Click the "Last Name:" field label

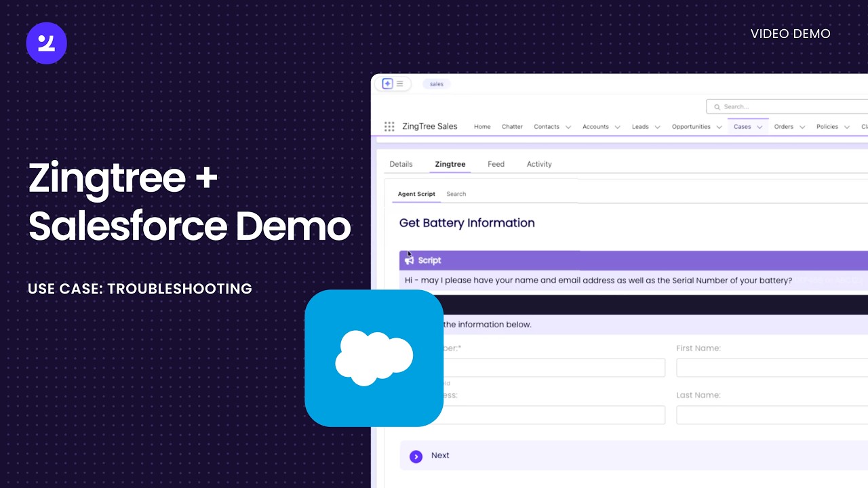pos(698,395)
